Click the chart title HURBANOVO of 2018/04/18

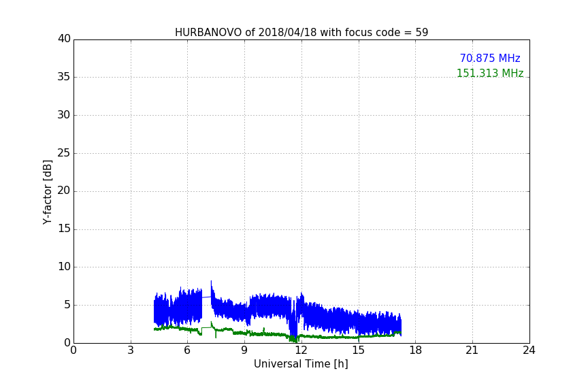click(301, 33)
